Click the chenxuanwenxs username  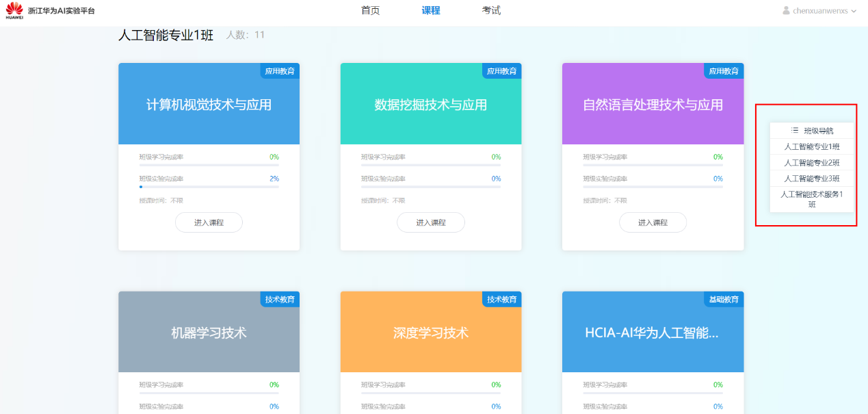tap(820, 11)
